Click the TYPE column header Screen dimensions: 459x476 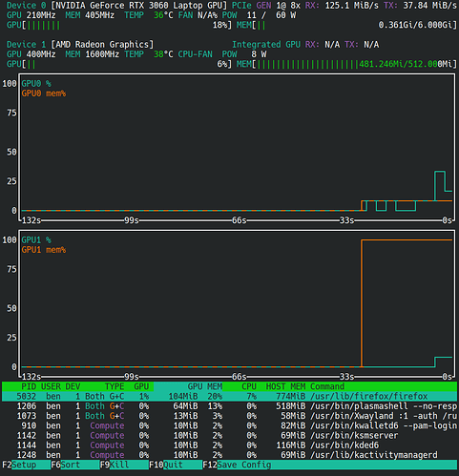pos(115,386)
